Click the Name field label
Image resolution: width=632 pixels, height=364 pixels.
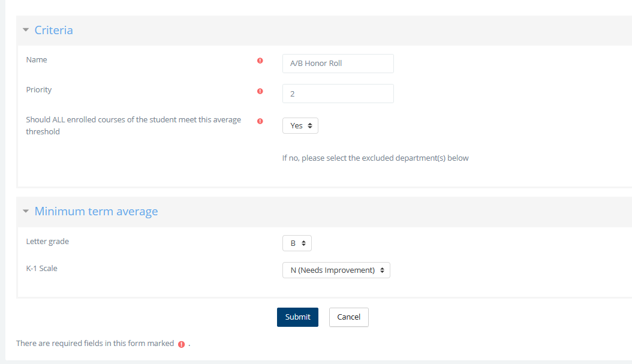37,60
